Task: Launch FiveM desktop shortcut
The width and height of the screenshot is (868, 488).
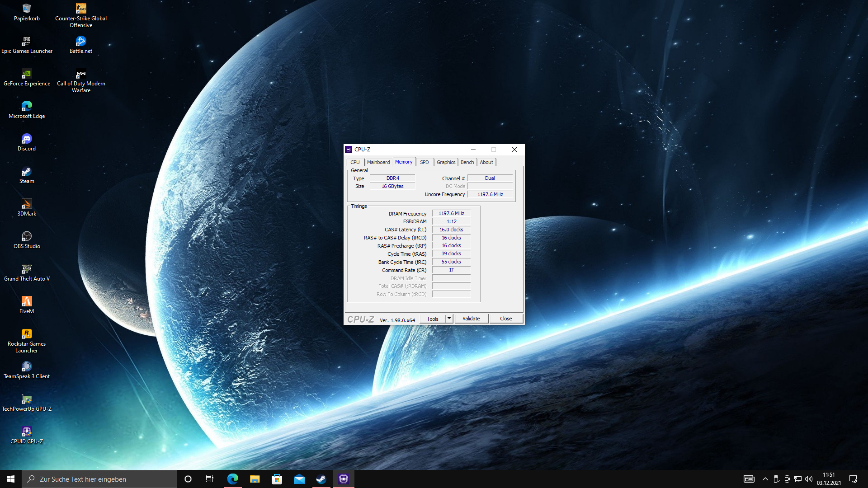Action: coord(27,302)
